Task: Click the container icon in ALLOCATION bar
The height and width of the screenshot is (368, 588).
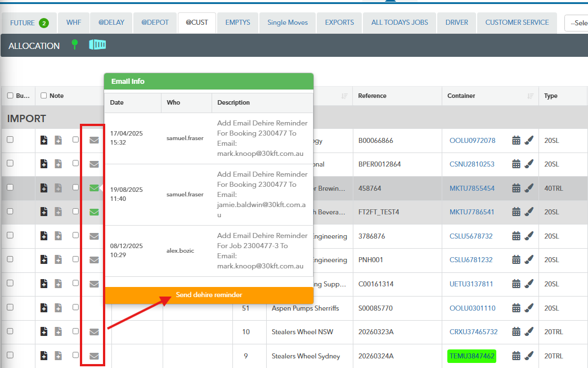Action: (x=97, y=45)
